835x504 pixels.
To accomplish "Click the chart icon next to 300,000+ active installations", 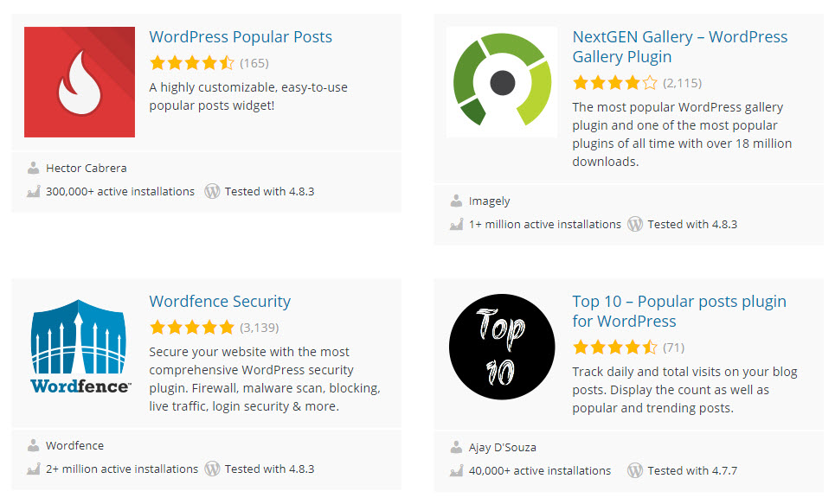I will [34, 192].
